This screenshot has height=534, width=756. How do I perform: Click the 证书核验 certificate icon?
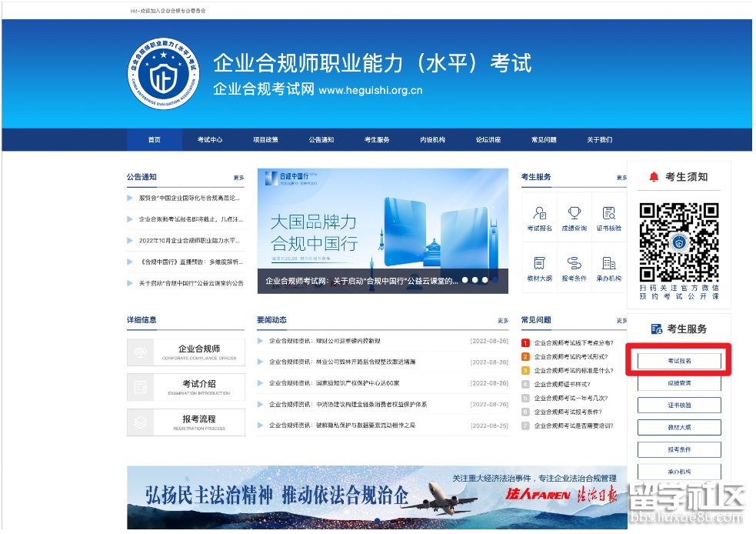(609, 218)
